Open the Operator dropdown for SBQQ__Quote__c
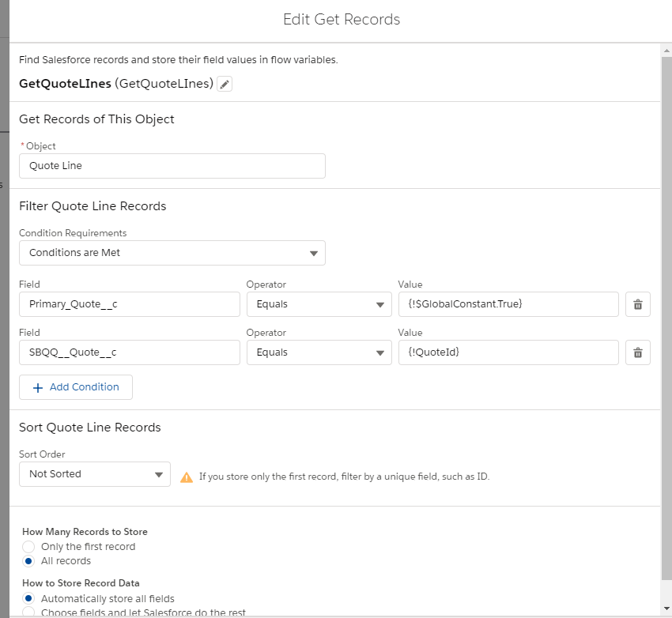 (x=319, y=352)
